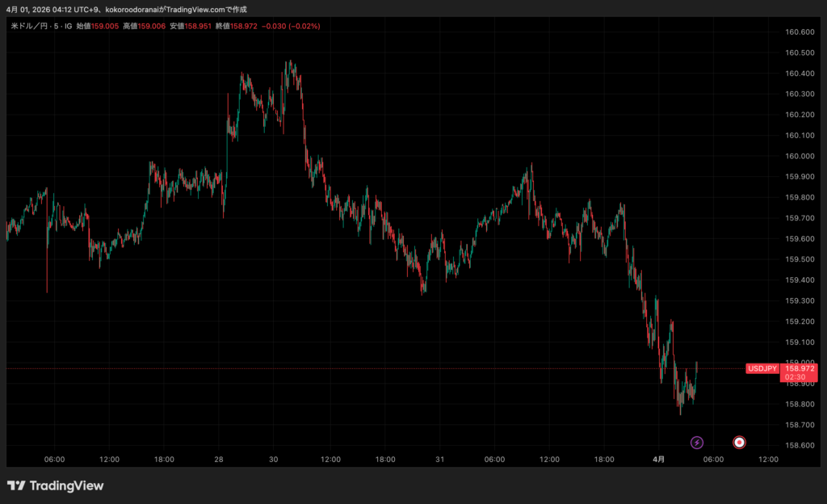
Task: Click the red circle event marker icon
Action: (x=738, y=442)
